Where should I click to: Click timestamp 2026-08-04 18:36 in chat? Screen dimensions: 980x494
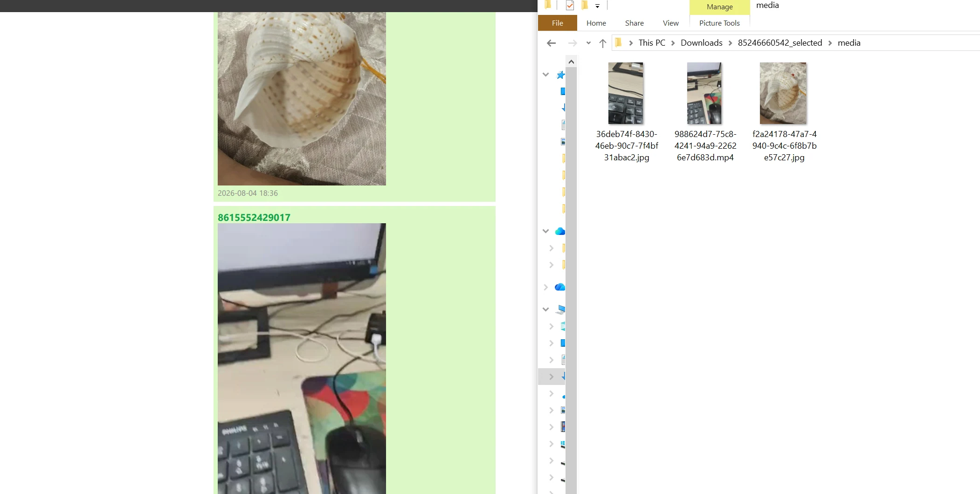pyautogui.click(x=248, y=193)
